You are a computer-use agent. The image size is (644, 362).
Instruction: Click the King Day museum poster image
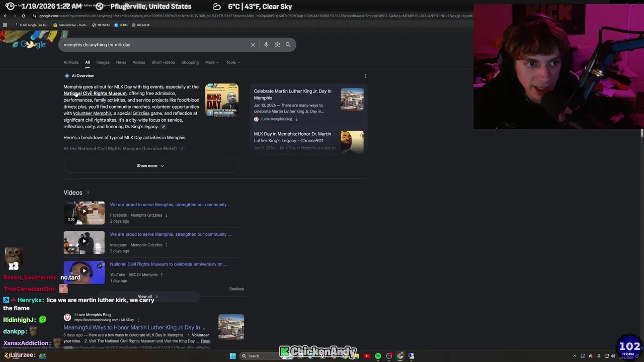[222, 100]
